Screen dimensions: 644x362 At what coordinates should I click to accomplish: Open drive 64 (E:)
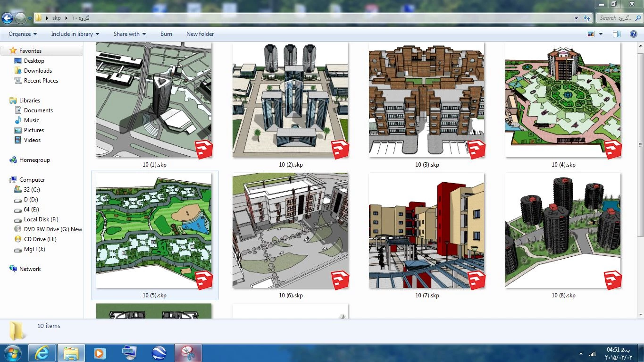tap(32, 210)
